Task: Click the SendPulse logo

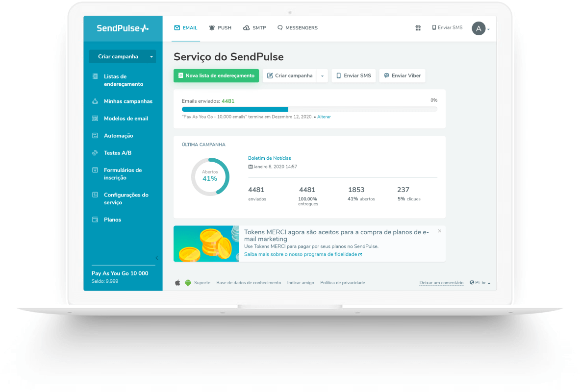Action: pyautogui.click(x=123, y=28)
